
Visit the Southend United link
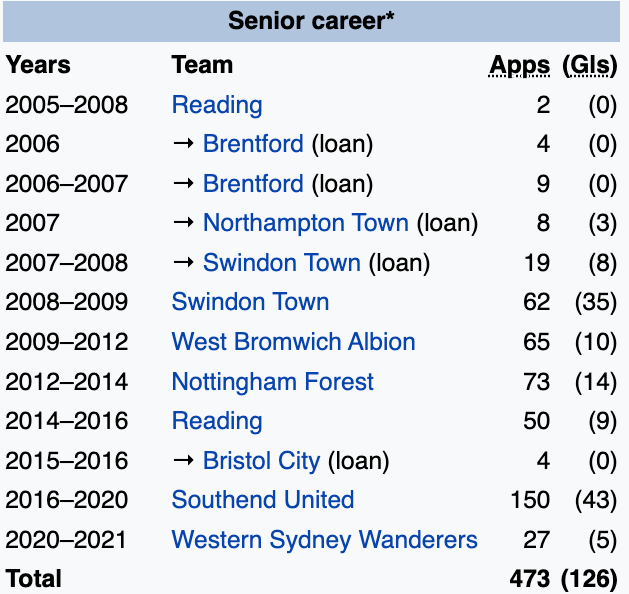coord(262,500)
